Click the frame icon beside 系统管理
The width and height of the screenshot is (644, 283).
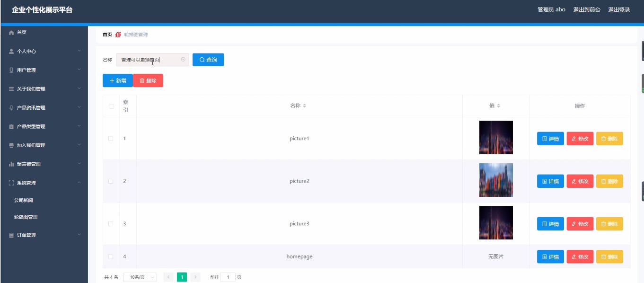11,183
